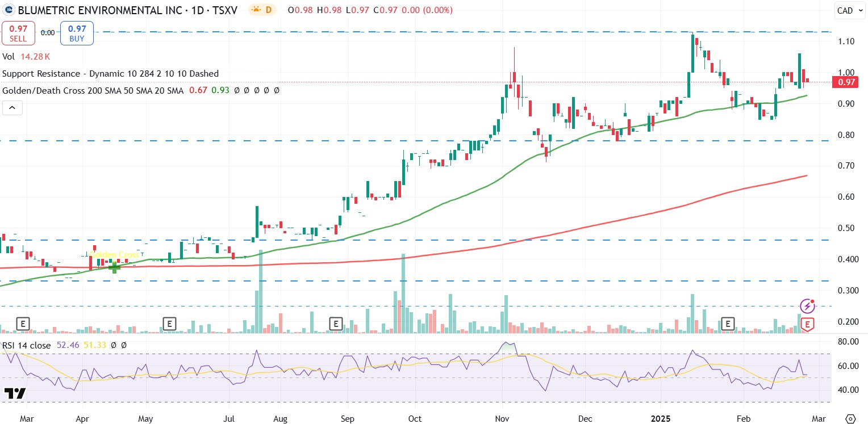Select the RSI 14 close legend

click(27, 345)
